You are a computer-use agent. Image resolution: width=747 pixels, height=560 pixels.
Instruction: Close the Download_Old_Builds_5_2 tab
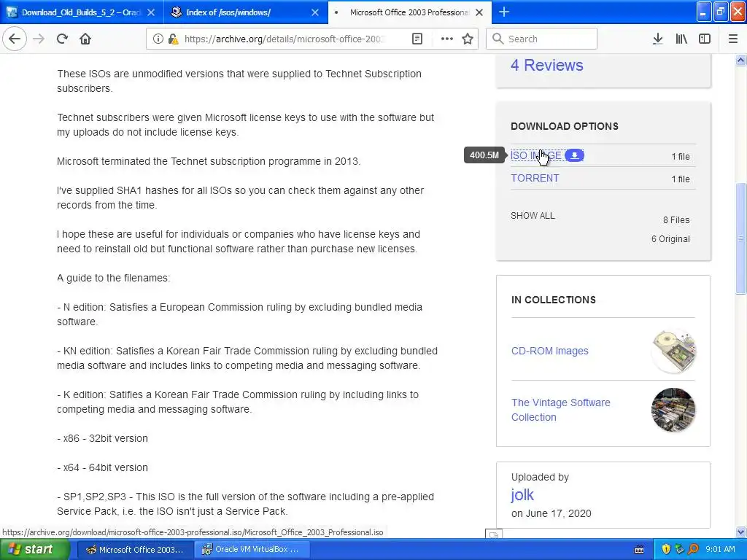tap(150, 12)
